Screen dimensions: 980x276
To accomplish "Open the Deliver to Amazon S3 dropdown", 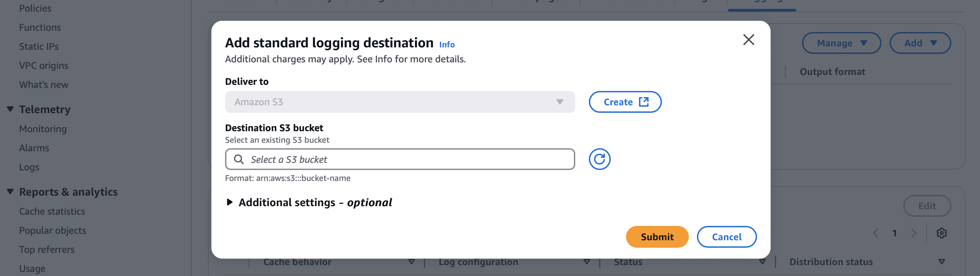I will click(399, 102).
